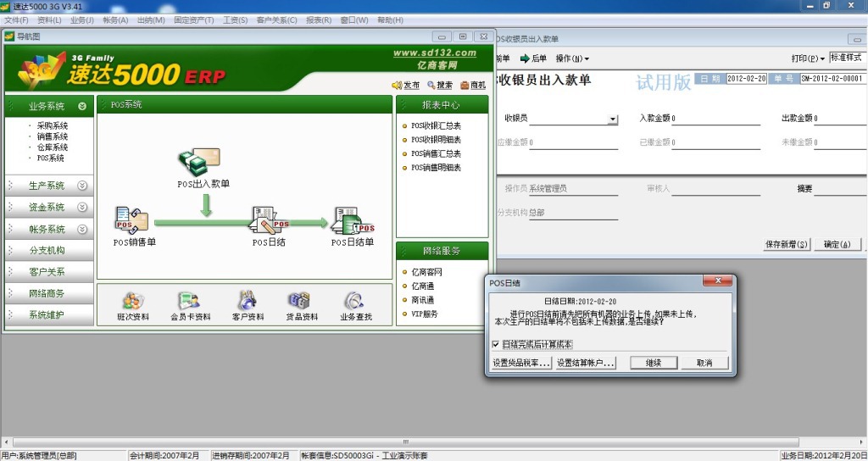Enable 日结完成后计算成本 checkbox
This screenshot has height=461, width=868.
coord(495,344)
